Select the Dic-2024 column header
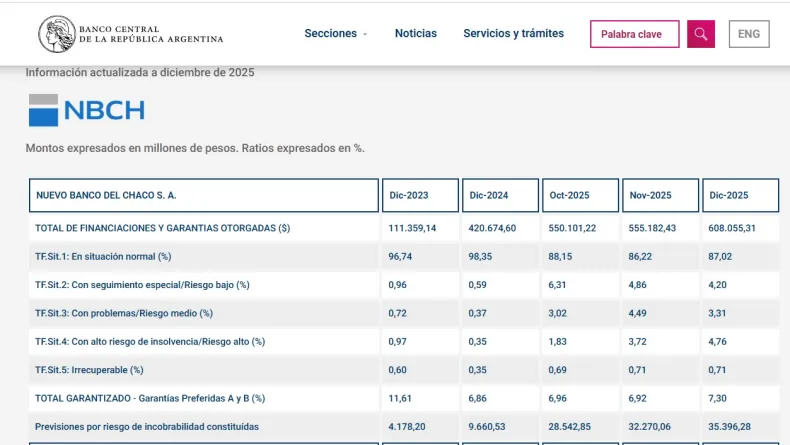Image resolution: width=790 pixels, height=445 pixels. pyautogui.click(x=500, y=195)
